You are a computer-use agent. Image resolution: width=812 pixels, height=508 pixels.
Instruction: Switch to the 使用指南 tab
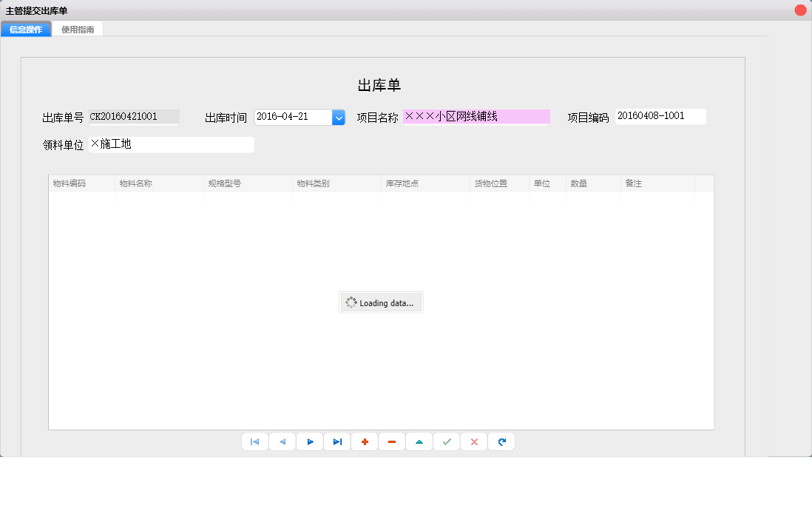[x=77, y=28]
